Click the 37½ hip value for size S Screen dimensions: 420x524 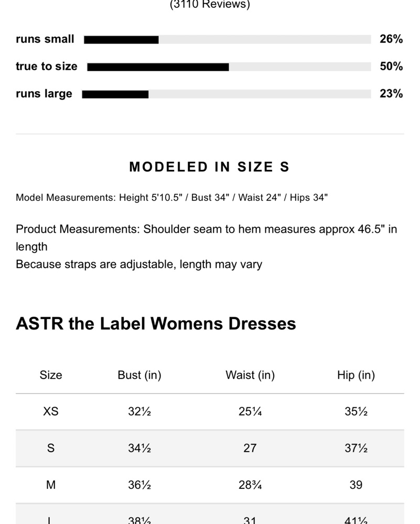click(356, 448)
